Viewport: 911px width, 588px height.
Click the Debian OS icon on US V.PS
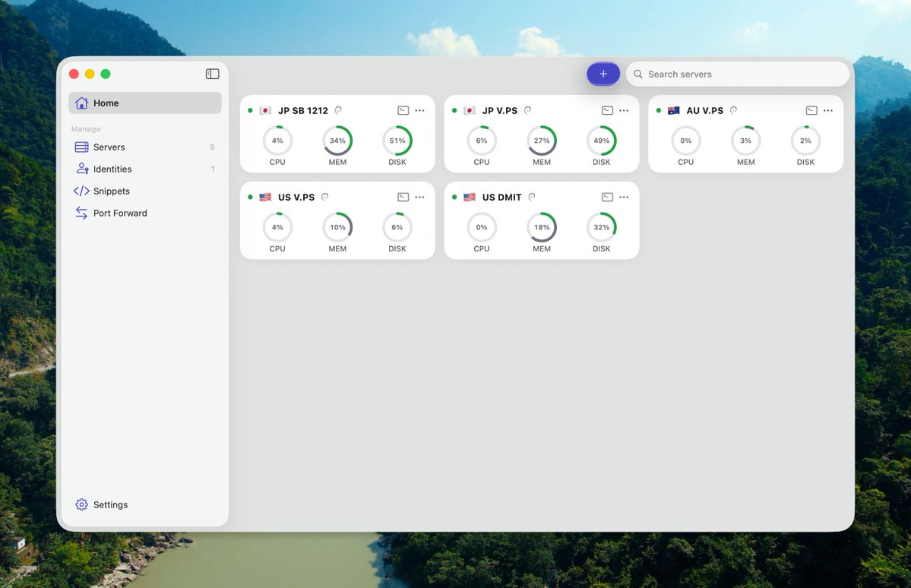(324, 197)
